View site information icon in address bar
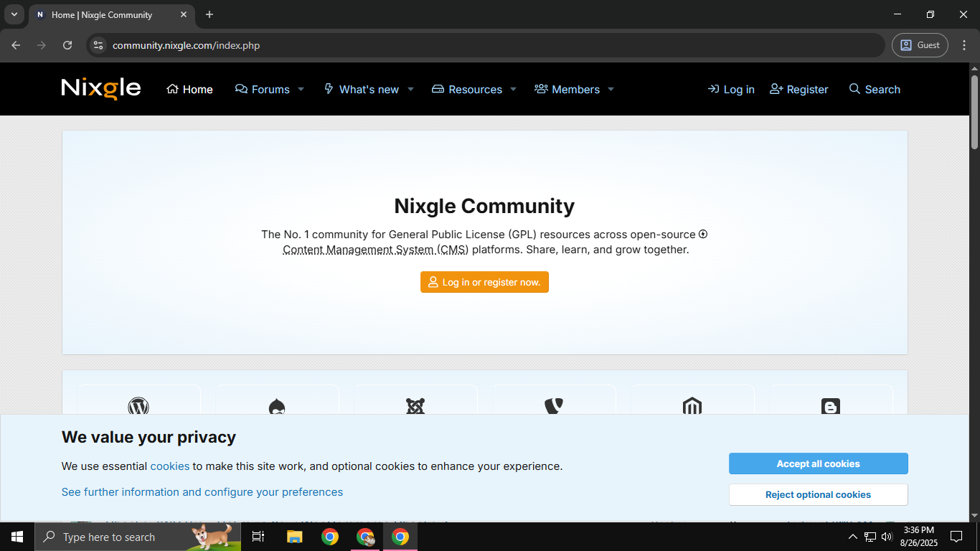Image resolution: width=980 pixels, height=551 pixels. 99,45
